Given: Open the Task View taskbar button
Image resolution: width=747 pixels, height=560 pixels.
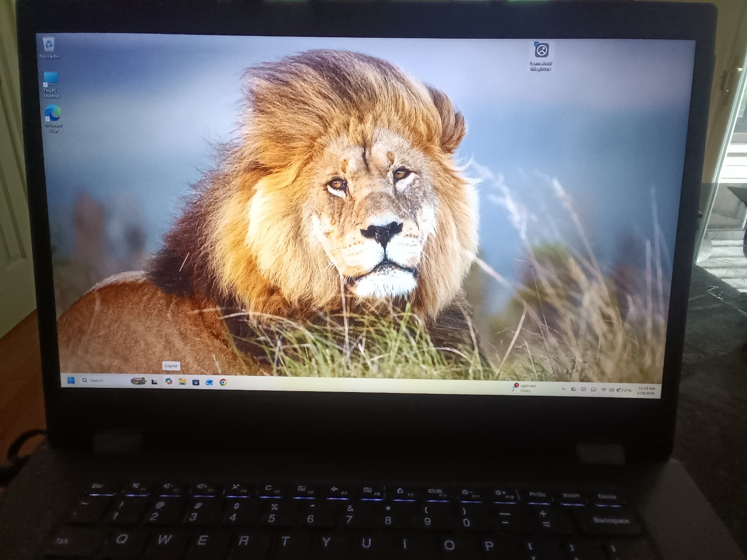Looking at the screenshot, I should (x=154, y=382).
